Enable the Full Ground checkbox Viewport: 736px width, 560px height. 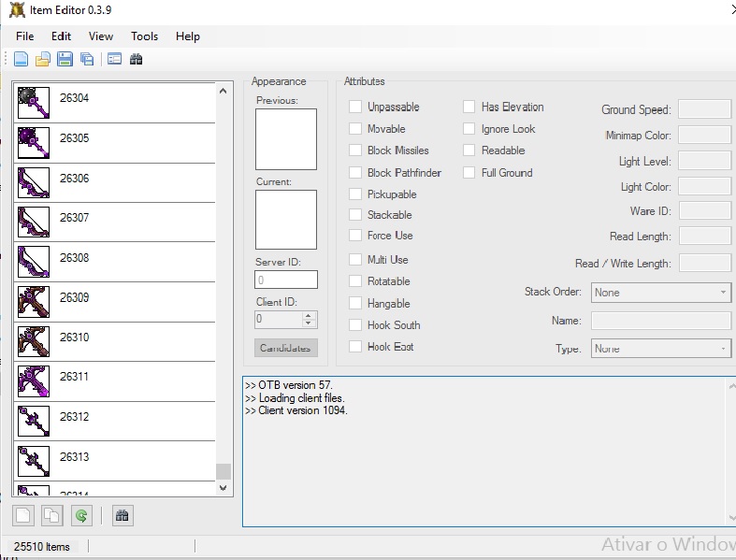(x=469, y=172)
